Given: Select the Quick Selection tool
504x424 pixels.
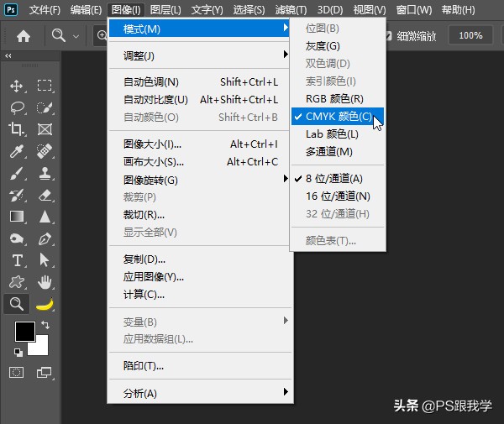Looking at the screenshot, I should coord(45,108).
